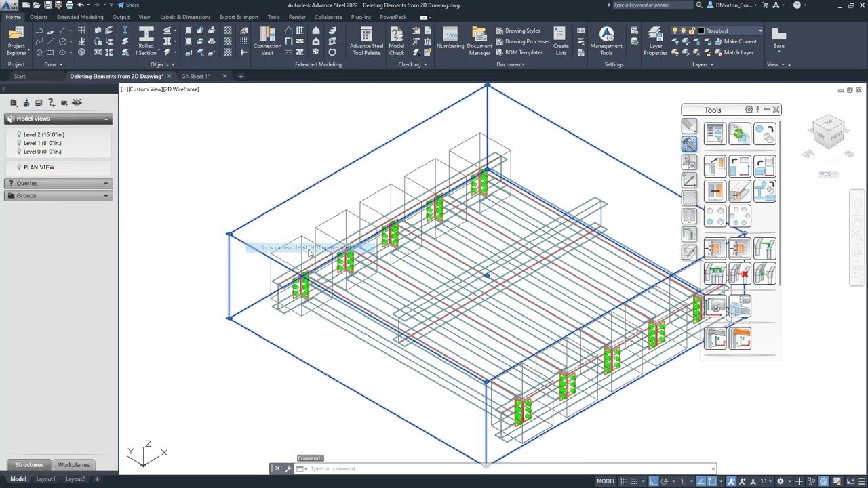Open Drawing Styles

coord(517,30)
